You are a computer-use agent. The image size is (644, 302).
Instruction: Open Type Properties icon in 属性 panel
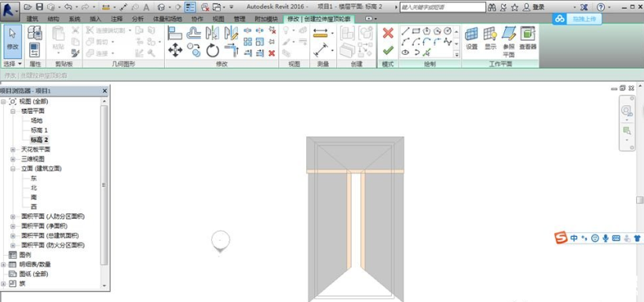coord(35,33)
